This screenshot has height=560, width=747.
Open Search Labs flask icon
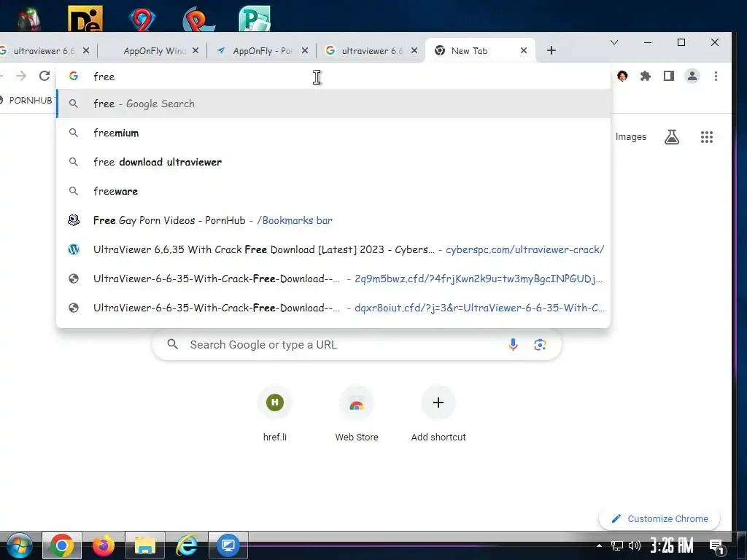click(x=672, y=137)
